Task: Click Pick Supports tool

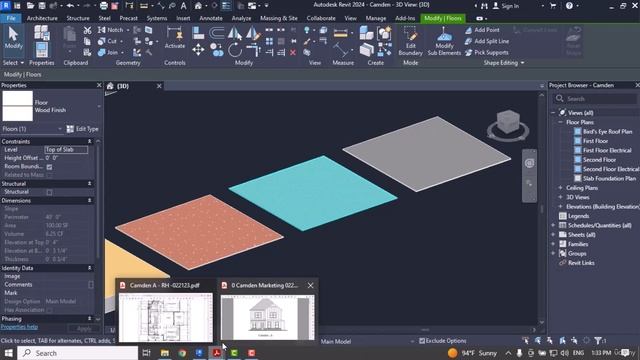Action: [487, 52]
